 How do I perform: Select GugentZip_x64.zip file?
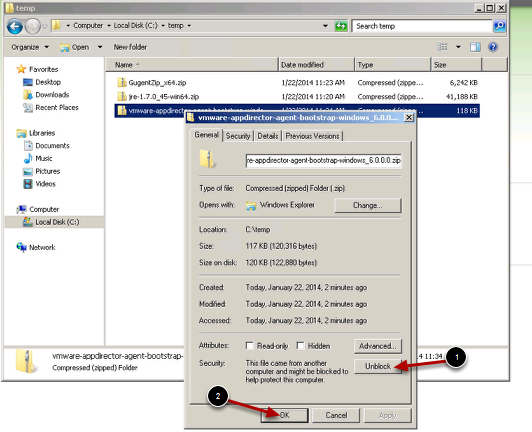(157, 82)
